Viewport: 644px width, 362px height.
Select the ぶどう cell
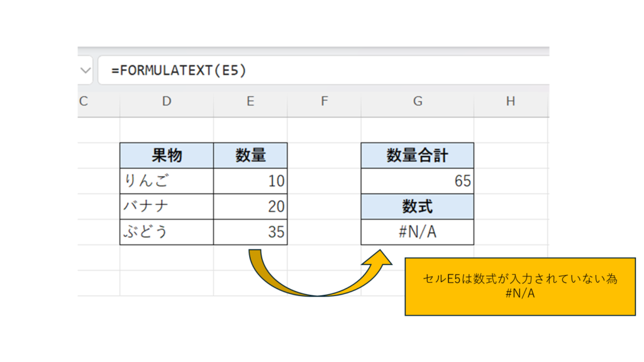tap(166, 232)
